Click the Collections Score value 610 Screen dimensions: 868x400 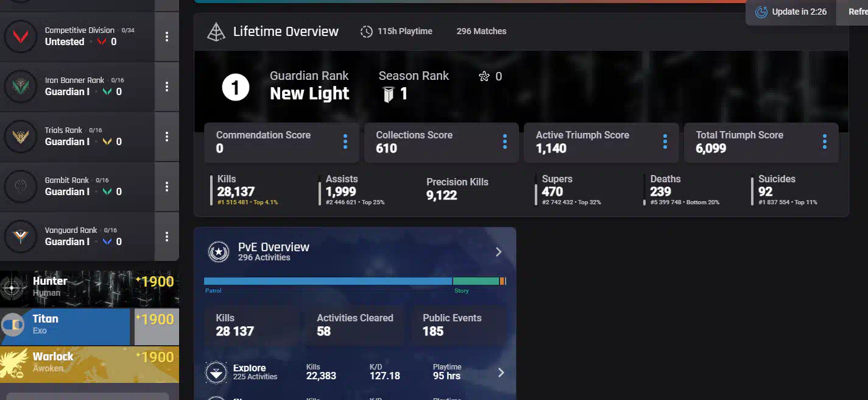pyautogui.click(x=387, y=148)
